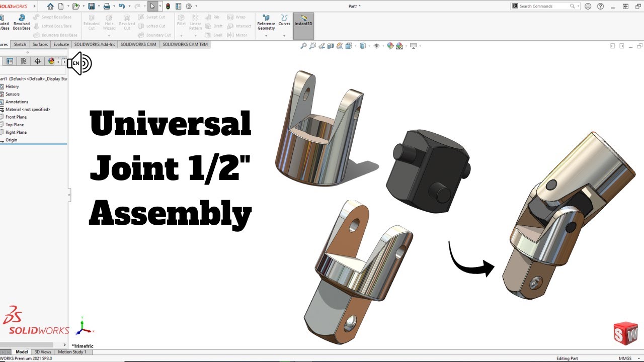Screen dimensions: 644x362
Task: Open a file using the Open folder icon
Action: click(75, 6)
